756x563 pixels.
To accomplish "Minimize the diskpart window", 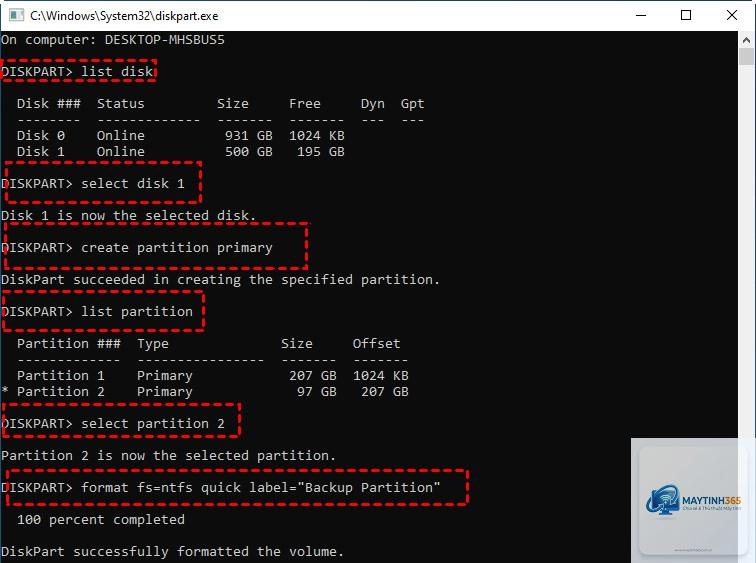I will (x=641, y=15).
